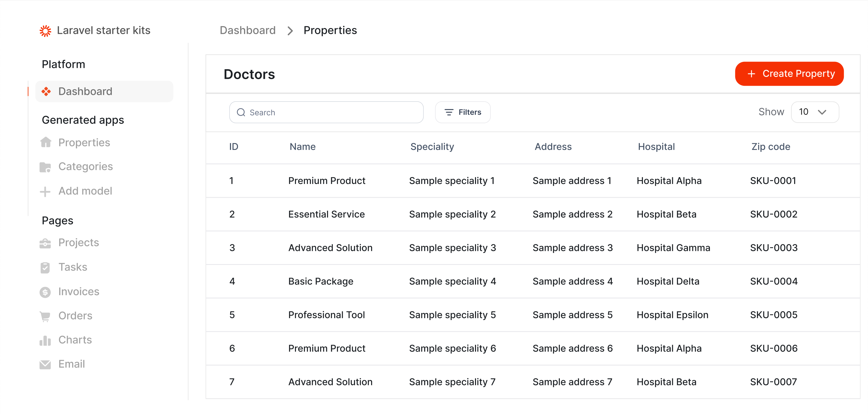This screenshot has width=868, height=414.
Task: Open Tasks page in sidebar
Action: point(73,267)
